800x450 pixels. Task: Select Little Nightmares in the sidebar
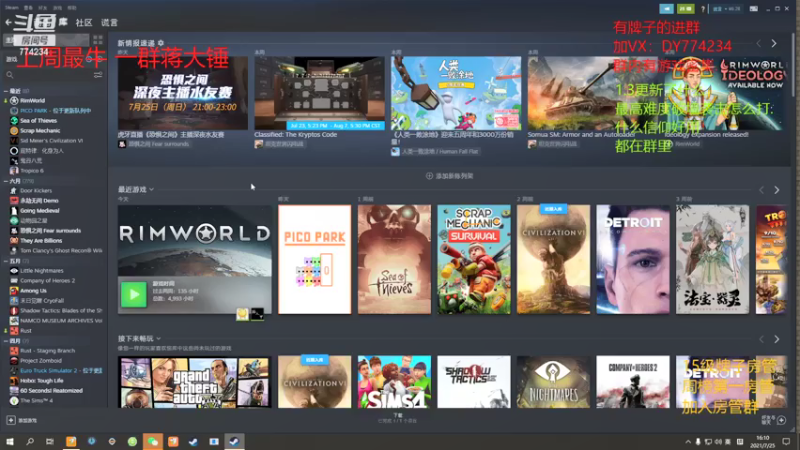tap(42, 270)
